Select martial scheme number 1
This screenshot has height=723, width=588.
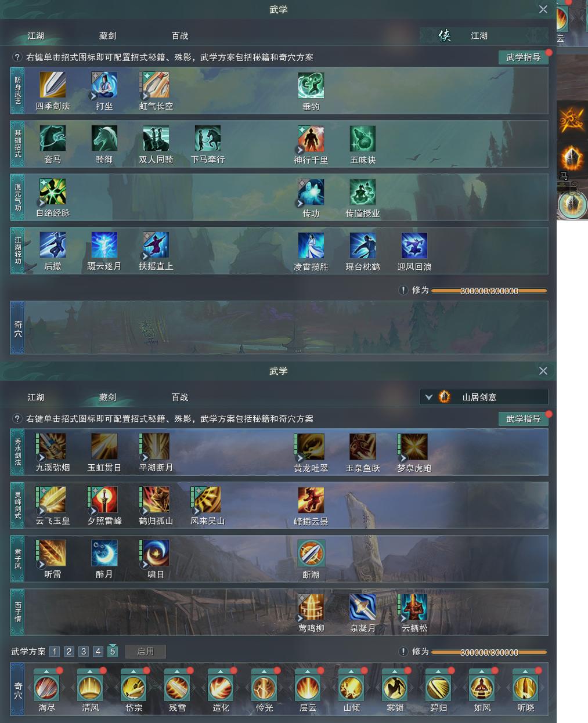click(x=55, y=652)
